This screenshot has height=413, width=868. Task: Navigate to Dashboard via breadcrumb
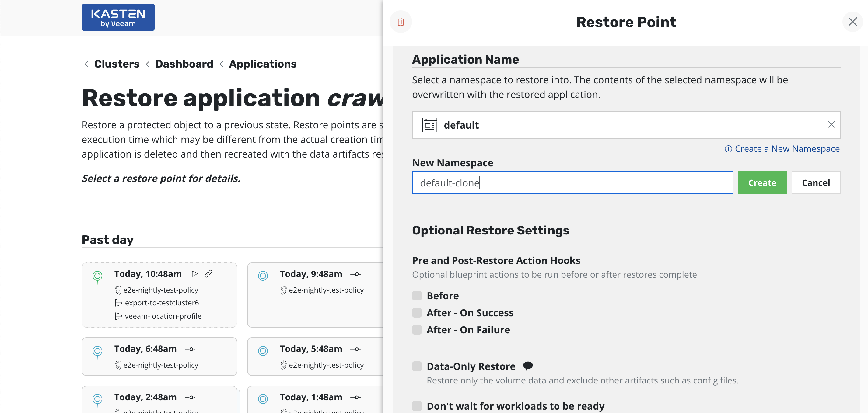coord(184,64)
